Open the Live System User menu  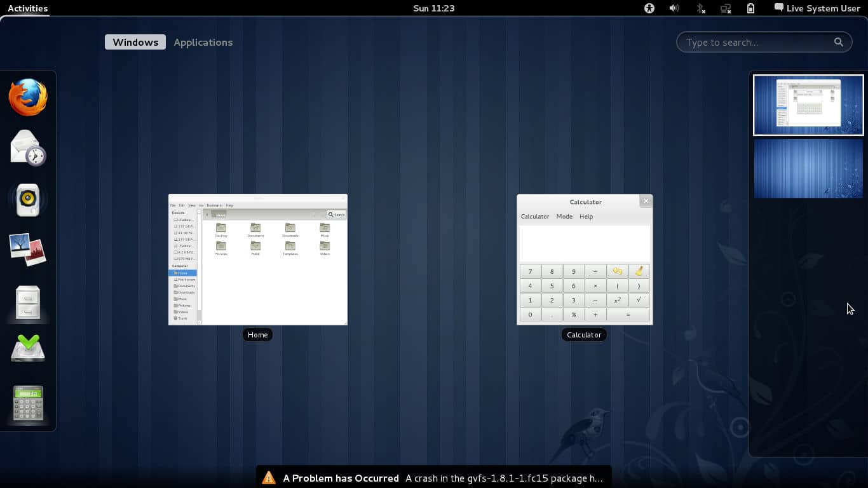(817, 8)
